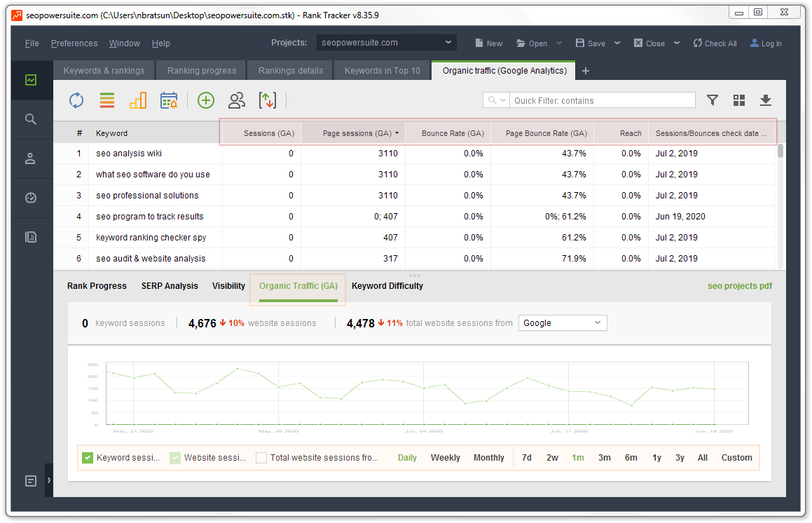Click the green plus add keywords icon

coord(206,100)
